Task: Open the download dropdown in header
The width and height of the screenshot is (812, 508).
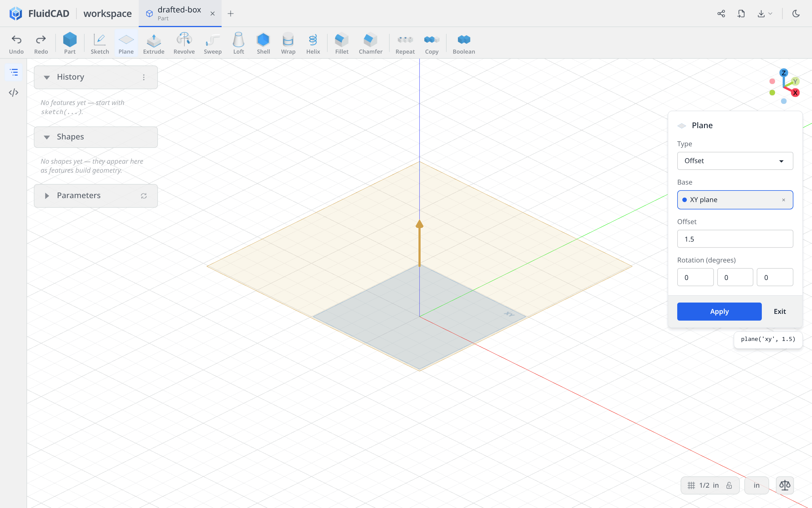Action: pos(765,14)
